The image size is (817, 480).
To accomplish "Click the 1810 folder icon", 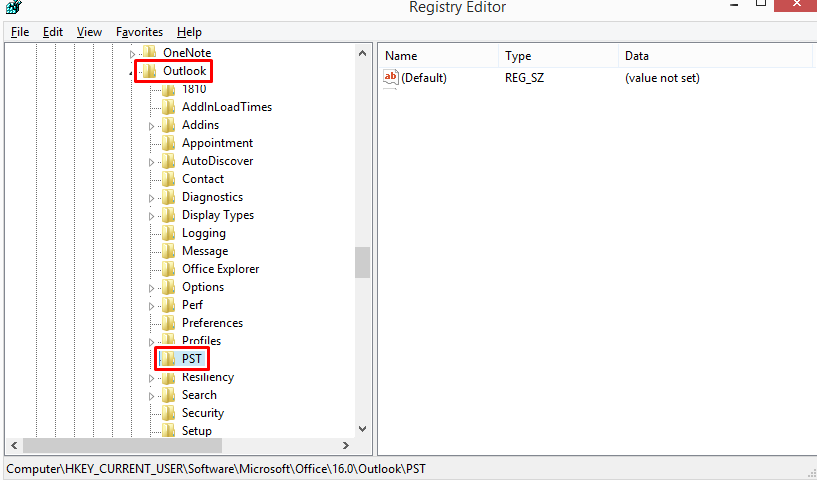I will coord(169,89).
